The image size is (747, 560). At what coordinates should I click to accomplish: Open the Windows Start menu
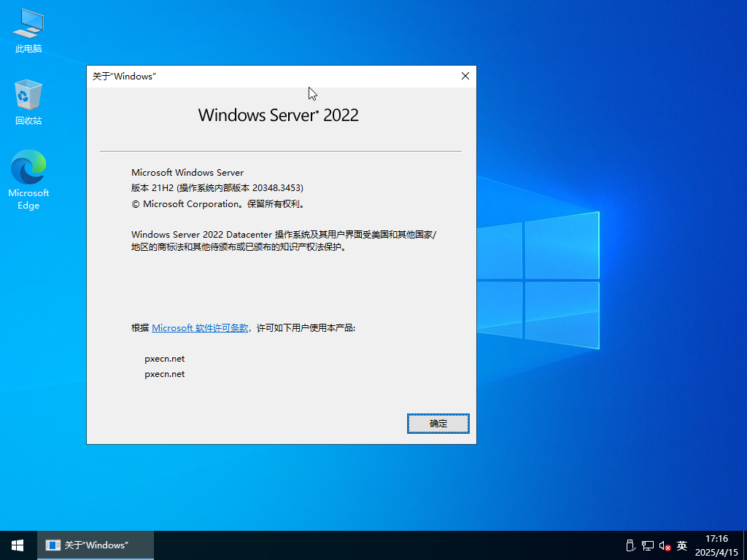click(18, 545)
